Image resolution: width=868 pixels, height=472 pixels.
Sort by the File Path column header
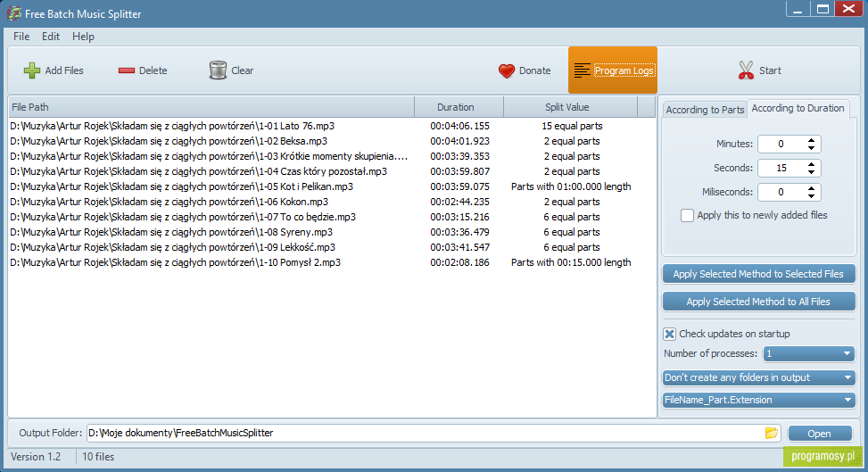211,107
